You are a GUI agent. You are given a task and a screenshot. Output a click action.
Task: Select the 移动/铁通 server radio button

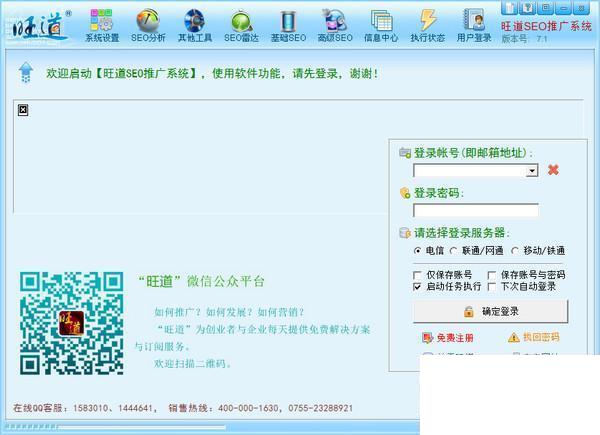click(515, 251)
